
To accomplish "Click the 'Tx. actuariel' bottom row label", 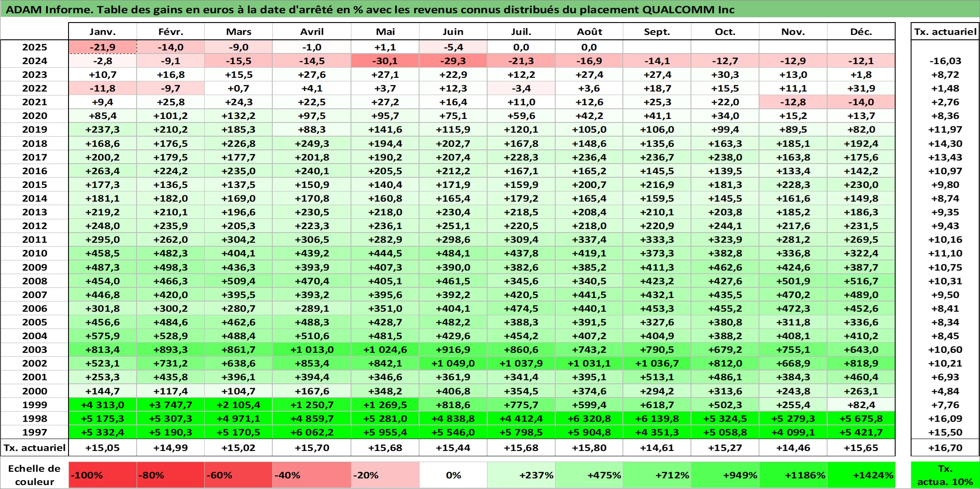I will point(34,447).
